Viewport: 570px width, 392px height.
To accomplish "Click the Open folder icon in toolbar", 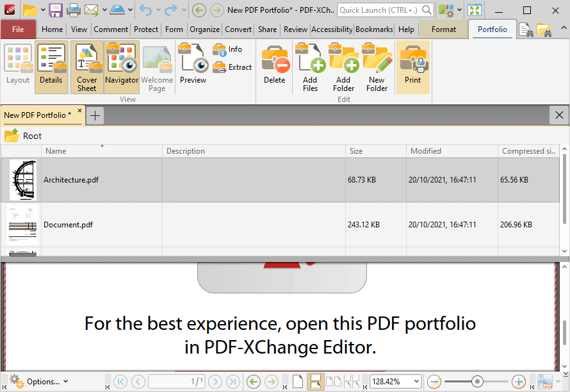I will (30, 10).
